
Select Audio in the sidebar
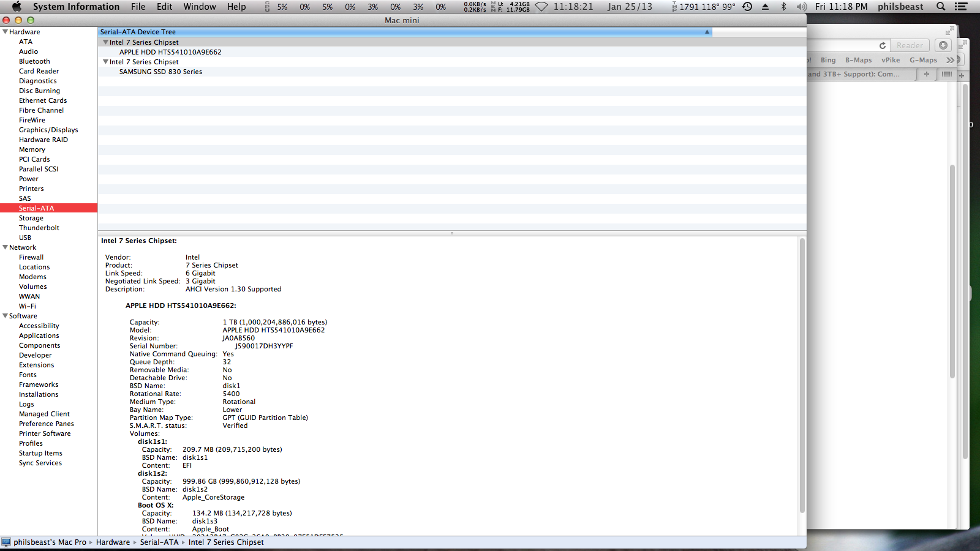(x=28, y=51)
